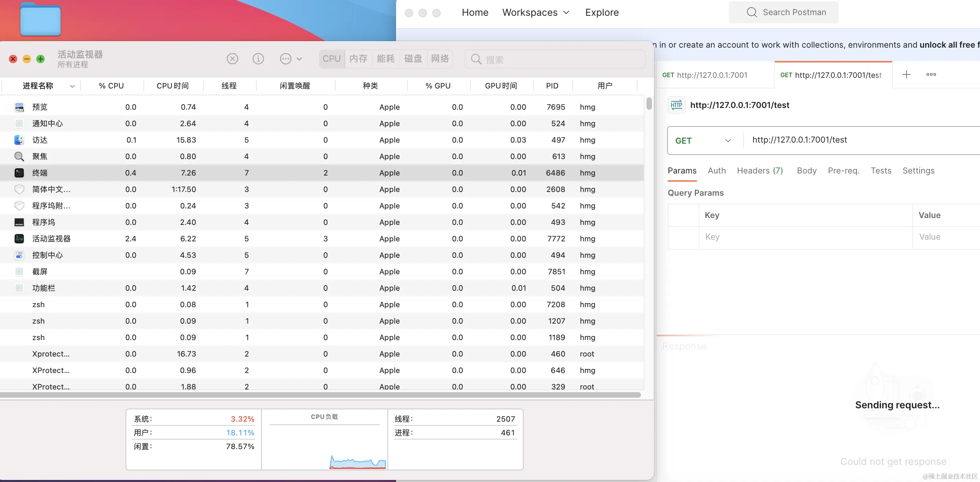Click the Explore link in Postman header

click(602, 13)
